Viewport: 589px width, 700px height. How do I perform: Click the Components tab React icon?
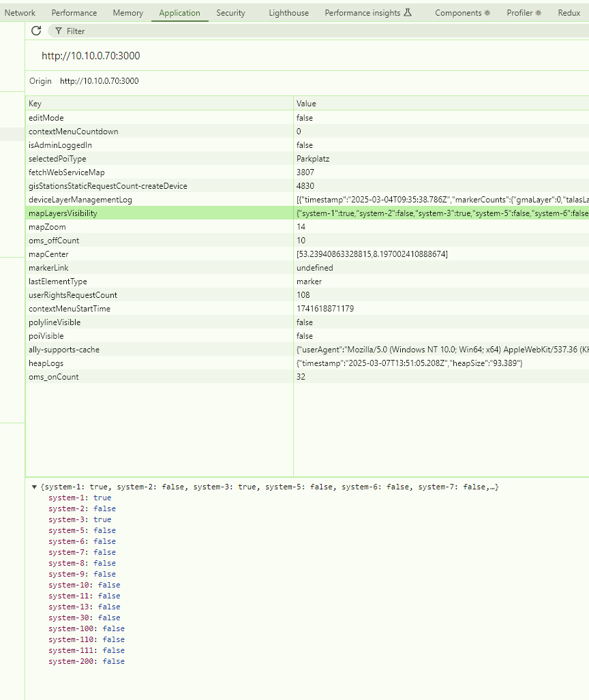[x=487, y=13]
